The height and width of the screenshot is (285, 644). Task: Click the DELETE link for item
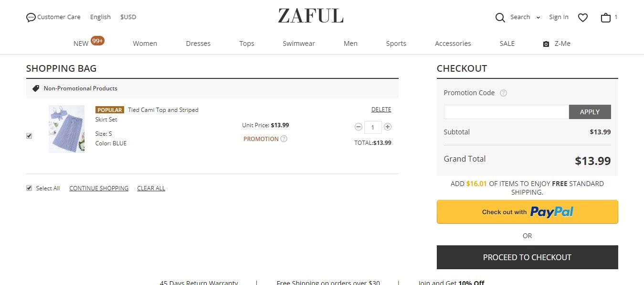pyautogui.click(x=381, y=110)
